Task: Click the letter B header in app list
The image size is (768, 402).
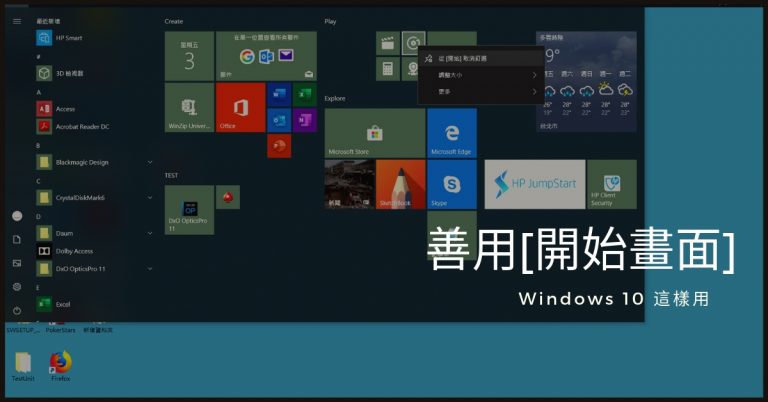Action: point(38,145)
